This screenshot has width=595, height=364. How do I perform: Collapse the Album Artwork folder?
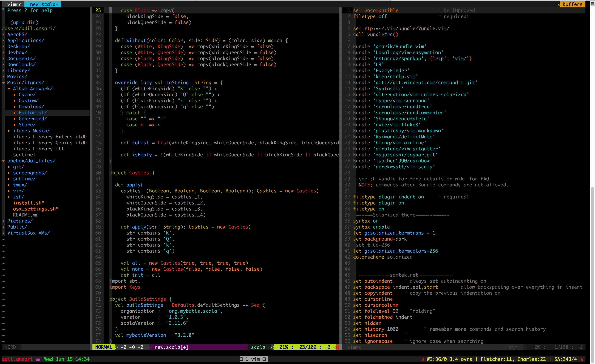click(9, 89)
